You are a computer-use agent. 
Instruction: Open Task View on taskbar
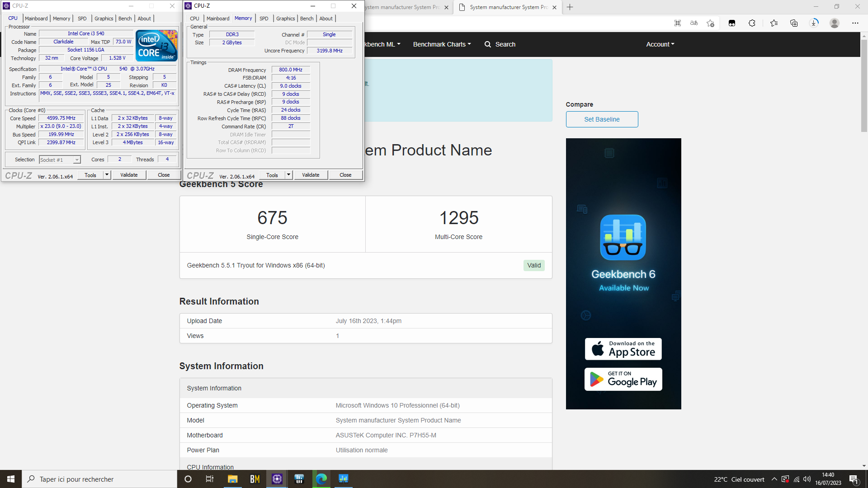210,479
